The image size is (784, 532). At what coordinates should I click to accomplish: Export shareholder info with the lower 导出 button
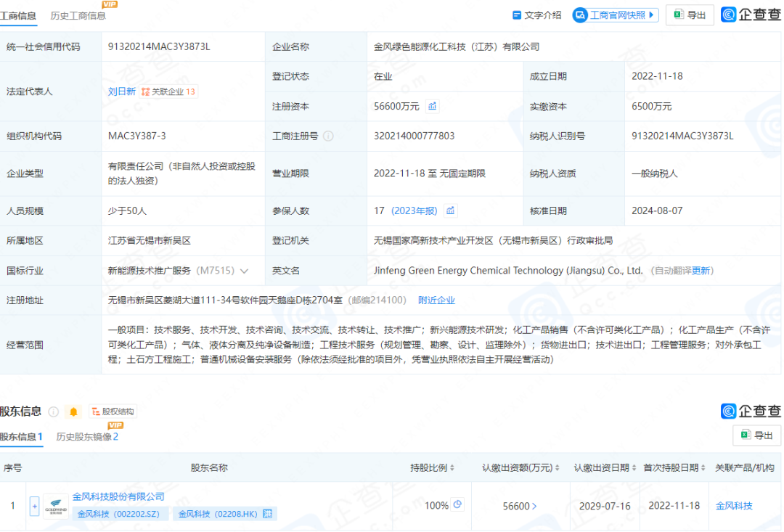tap(756, 435)
